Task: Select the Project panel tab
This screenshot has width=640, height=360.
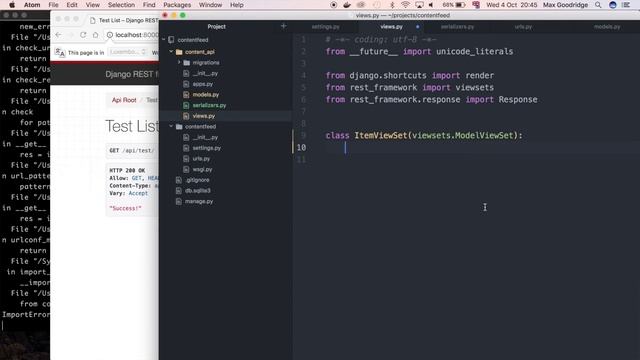Action: coord(216,27)
